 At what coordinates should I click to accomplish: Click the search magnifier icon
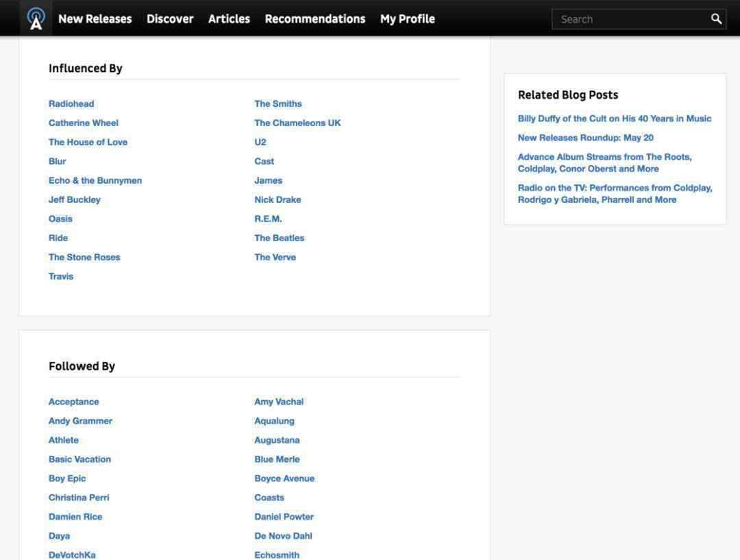pyautogui.click(x=716, y=19)
